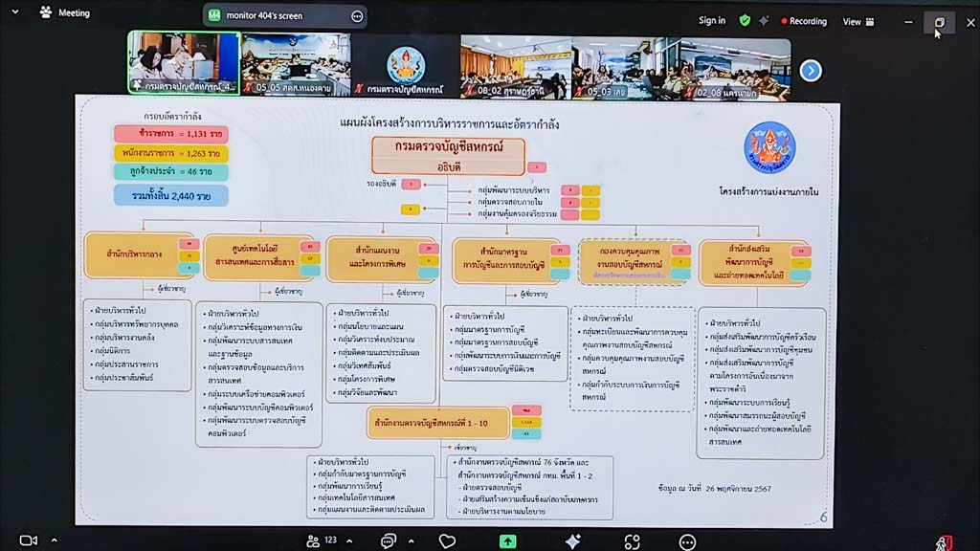Click the Zoom Meeting logo icon
This screenshot has height=551, width=980.
tap(46, 12)
